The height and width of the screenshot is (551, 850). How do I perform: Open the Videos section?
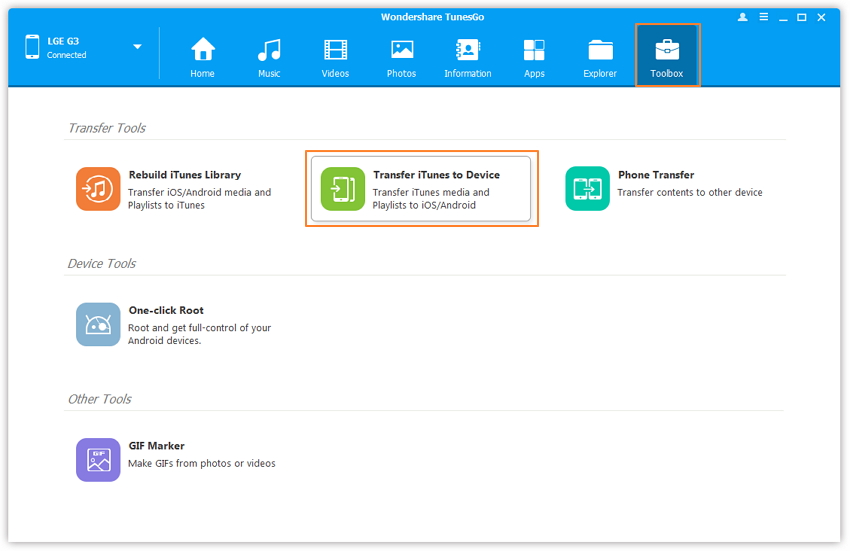point(335,57)
